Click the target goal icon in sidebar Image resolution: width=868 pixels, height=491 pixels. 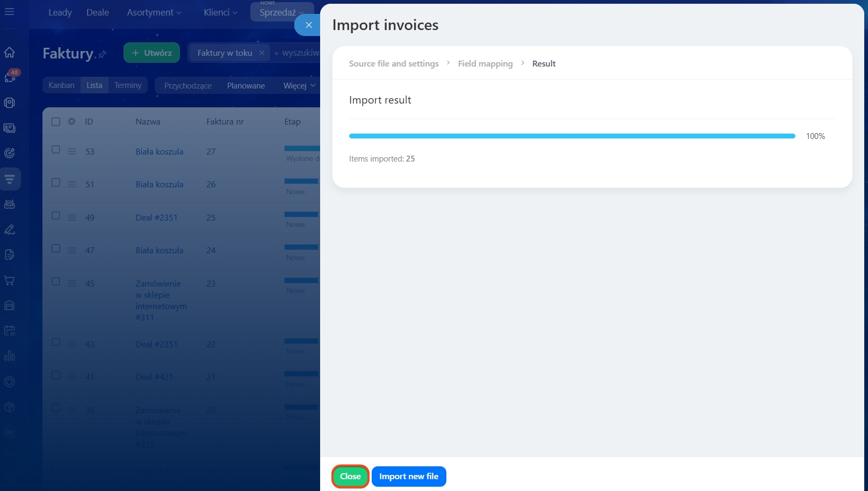pos(10,153)
